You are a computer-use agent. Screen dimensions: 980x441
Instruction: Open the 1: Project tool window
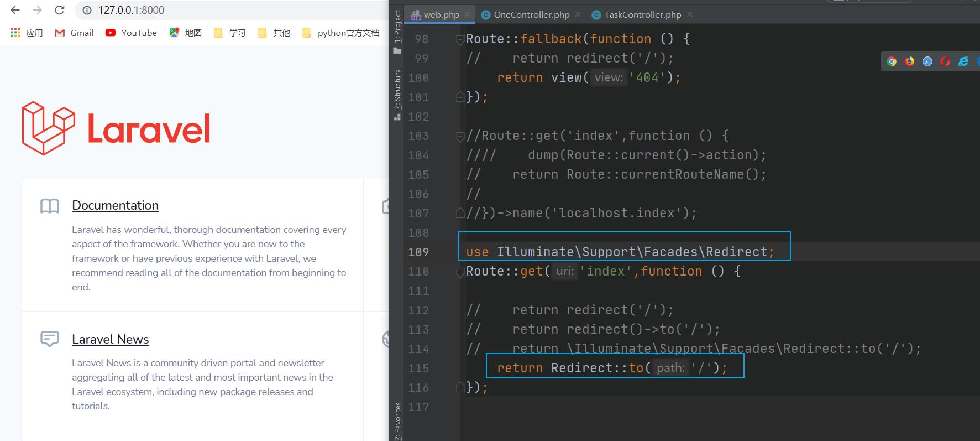pyautogui.click(x=397, y=32)
